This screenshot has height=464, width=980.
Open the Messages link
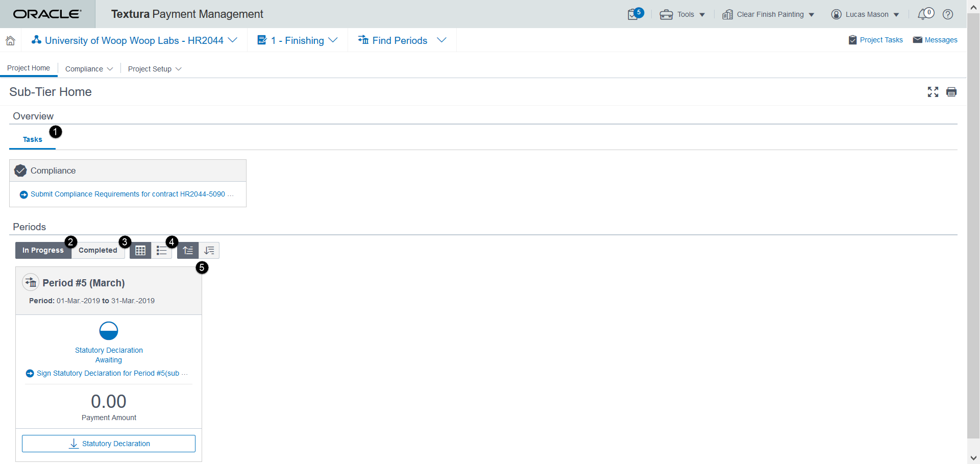941,40
